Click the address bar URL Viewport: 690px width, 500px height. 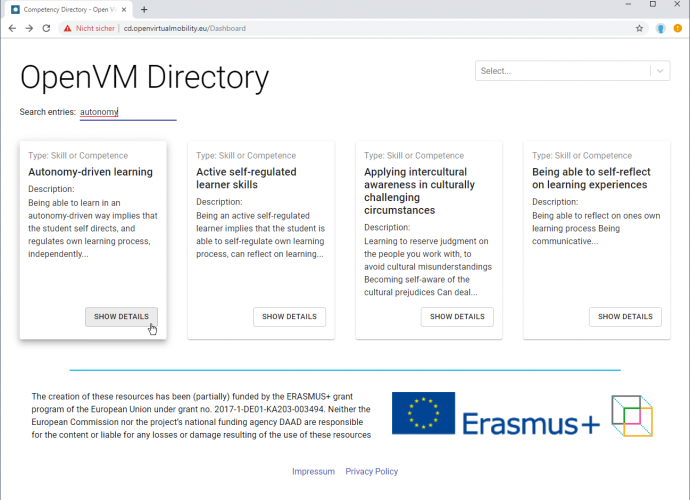[x=184, y=28]
